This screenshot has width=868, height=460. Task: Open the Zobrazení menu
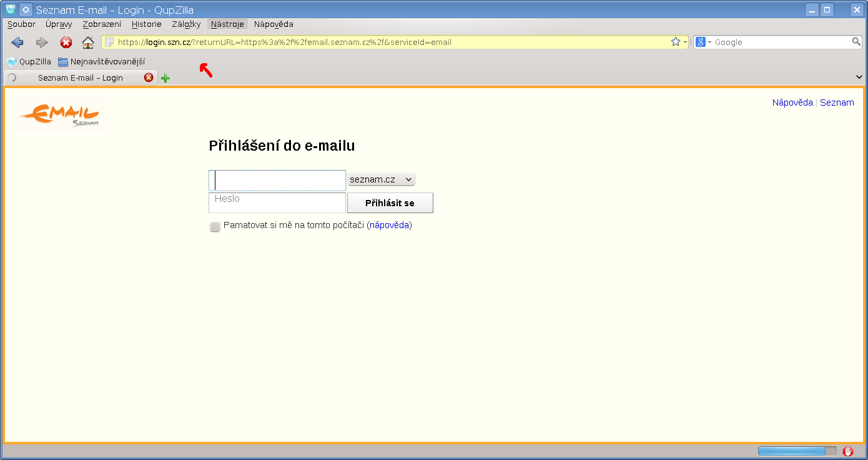[x=102, y=24]
